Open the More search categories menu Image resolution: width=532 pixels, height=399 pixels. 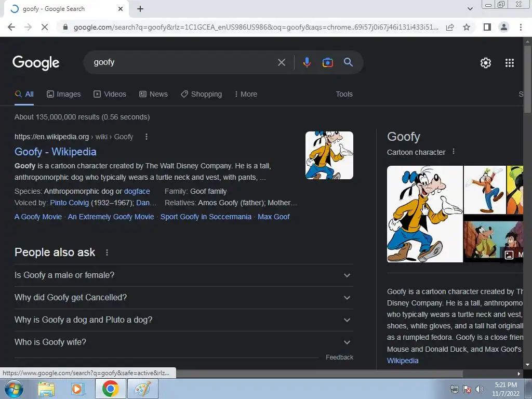(x=246, y=95)
